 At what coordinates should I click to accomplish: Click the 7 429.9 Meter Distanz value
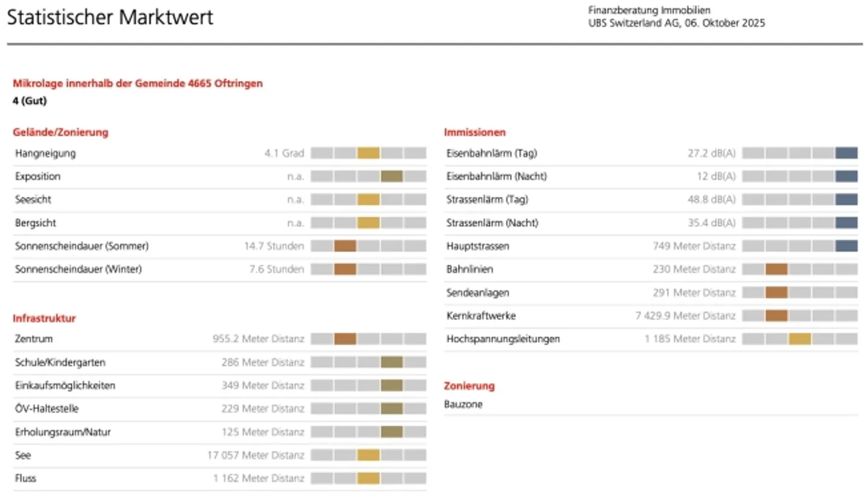685,316
